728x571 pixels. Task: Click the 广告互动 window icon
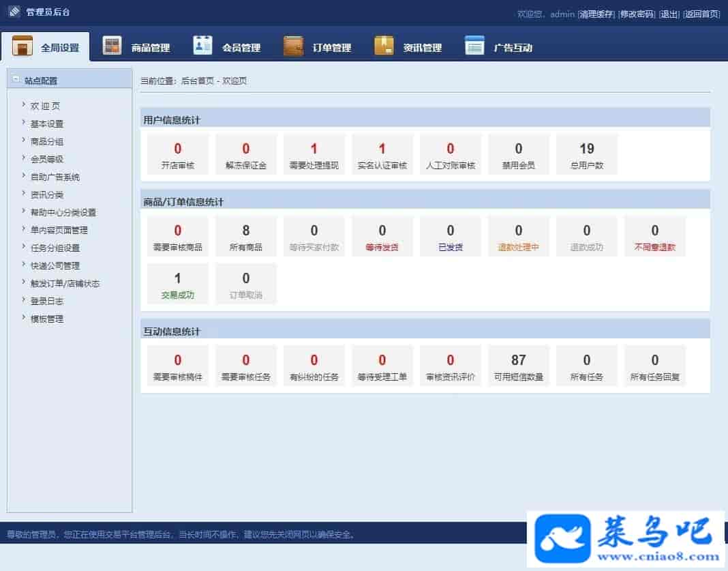click(474, 46)
